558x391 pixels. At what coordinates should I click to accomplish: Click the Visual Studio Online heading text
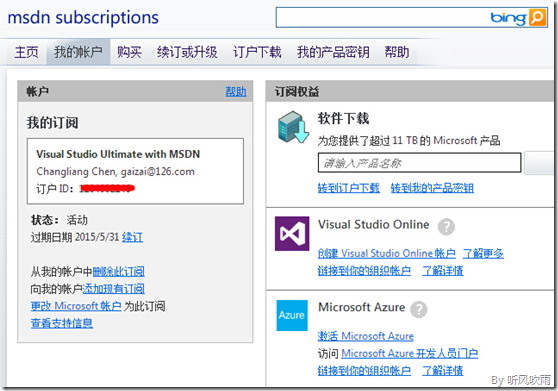click(x=374, y=224)
